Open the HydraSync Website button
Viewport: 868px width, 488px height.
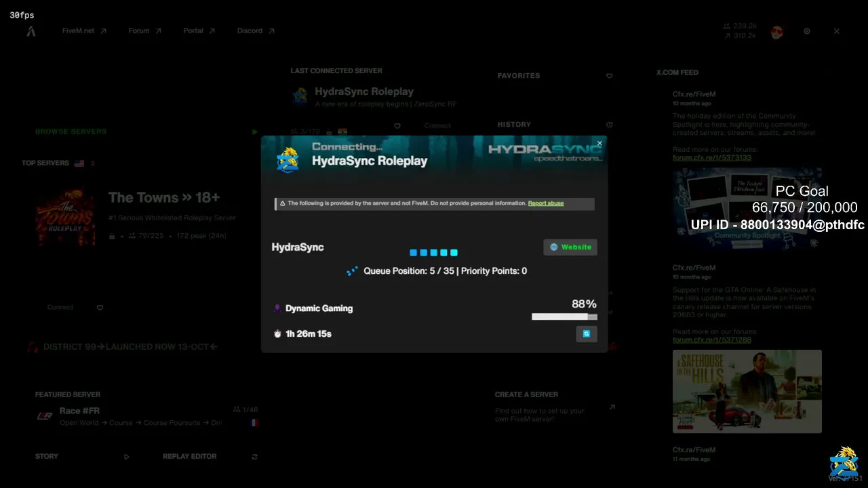(570, 247)
